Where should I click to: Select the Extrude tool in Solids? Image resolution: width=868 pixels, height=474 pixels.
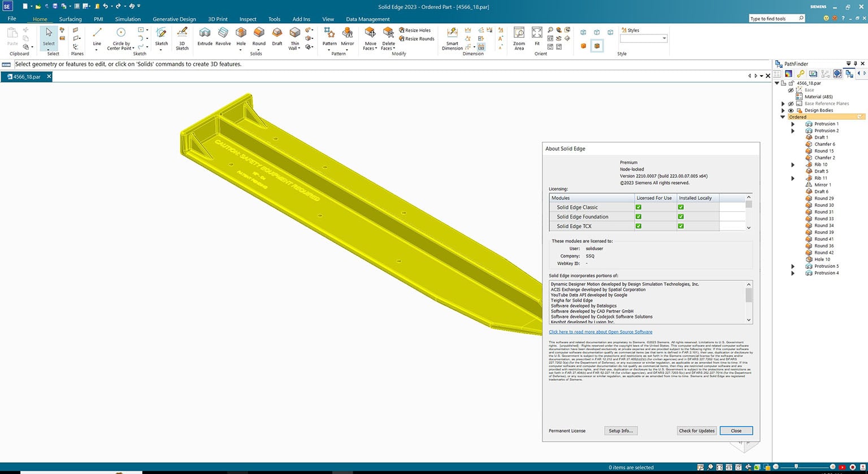(205, 37)
